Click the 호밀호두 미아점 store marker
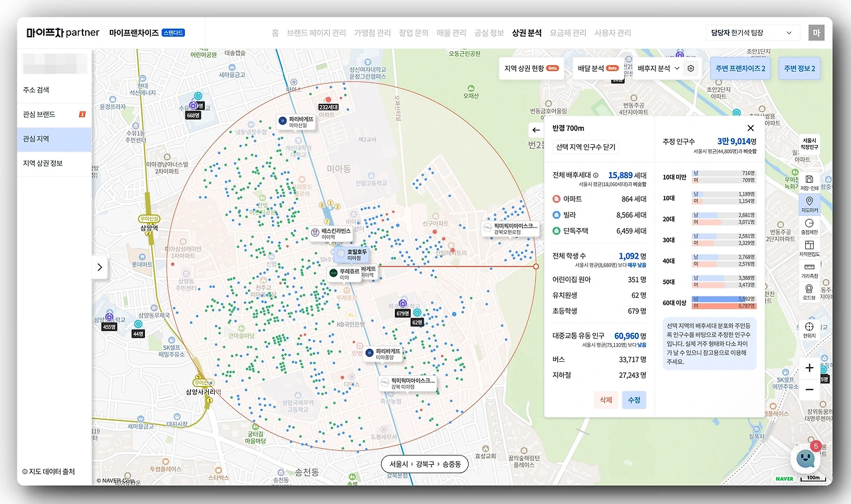Image resolution: width=851 pixels, height=504 pixels. pos(353,255)
